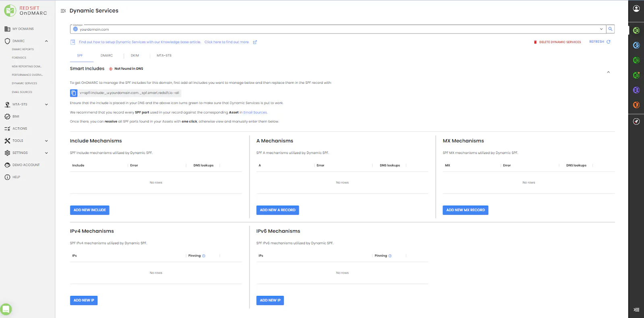Open the domain selector dropdown
This screenshot has height=318, width=644.
[x=601, y=29]
